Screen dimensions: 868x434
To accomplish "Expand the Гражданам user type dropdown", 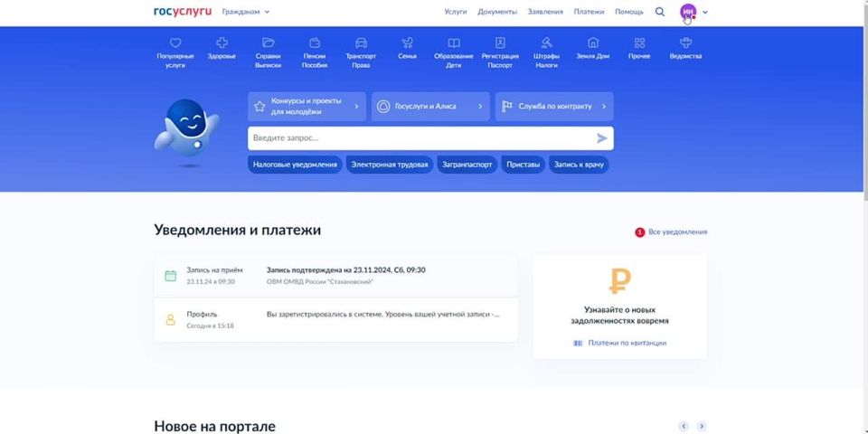I will click(246, 12).
